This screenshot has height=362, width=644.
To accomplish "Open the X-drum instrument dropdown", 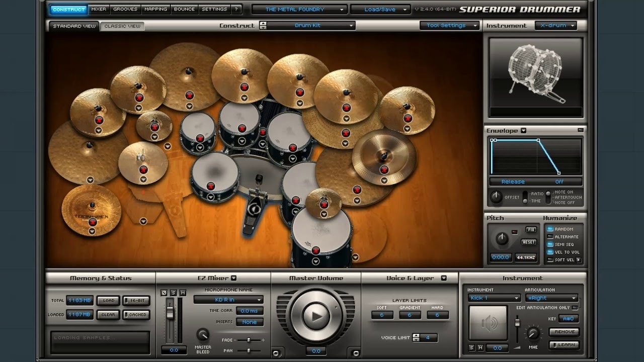I will click(555, 25).
